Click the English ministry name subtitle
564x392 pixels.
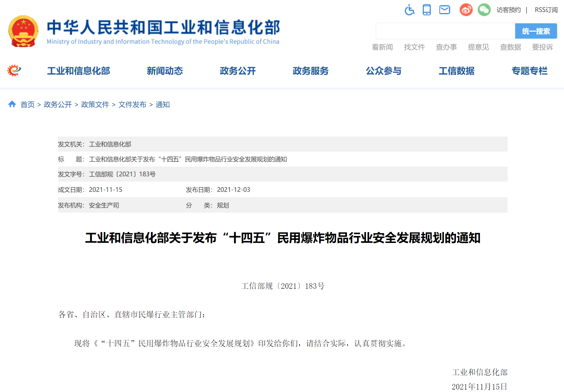coord(163,41)
